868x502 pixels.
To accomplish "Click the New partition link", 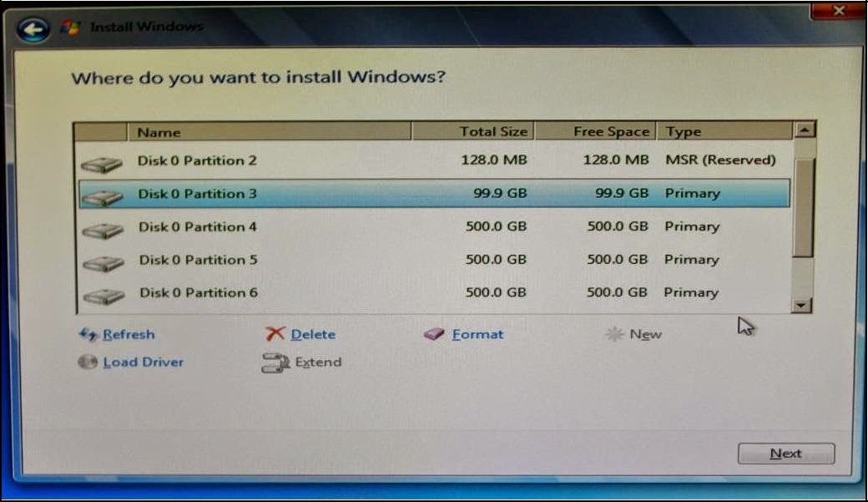I will tap(645, 334).
